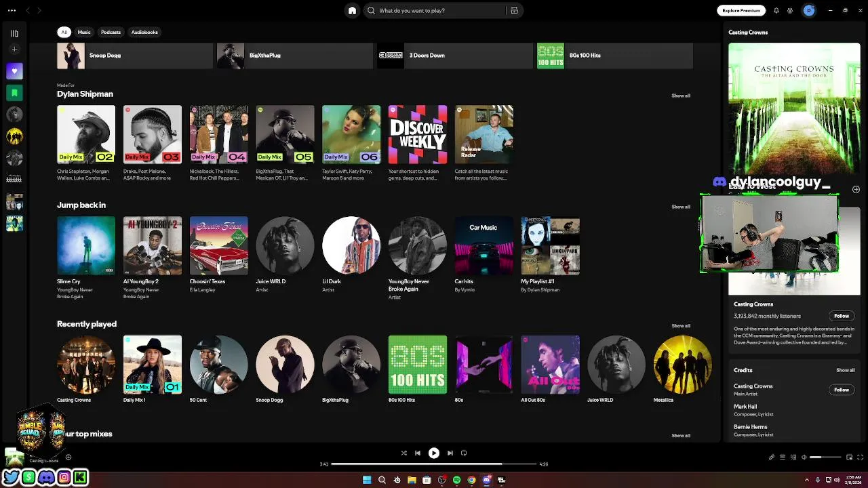Image resolution: width=868 pixels, height=488 pixels.
Task: Open the What's New notification bell
Action: [x=776, y=10]
